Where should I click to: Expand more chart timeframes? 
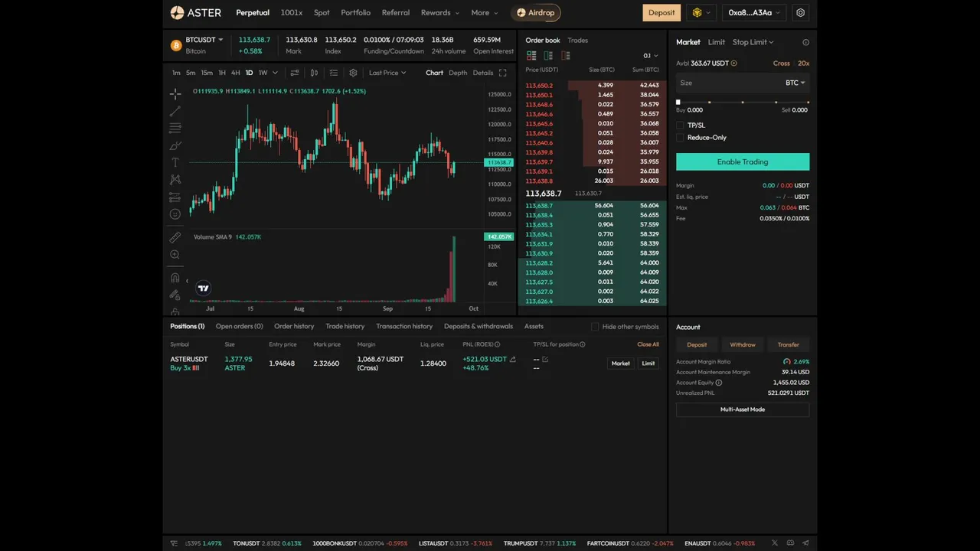(275, 73)
